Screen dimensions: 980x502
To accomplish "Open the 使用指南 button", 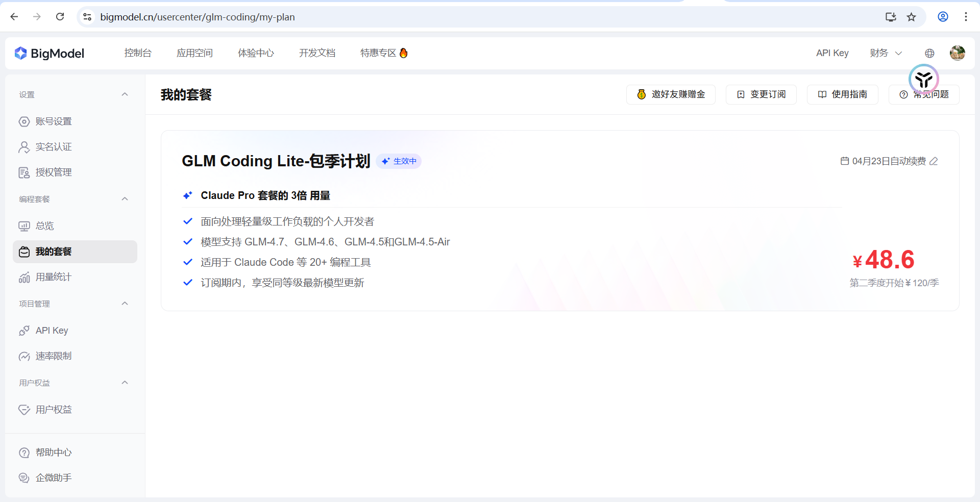I will (x=842, y=94).
